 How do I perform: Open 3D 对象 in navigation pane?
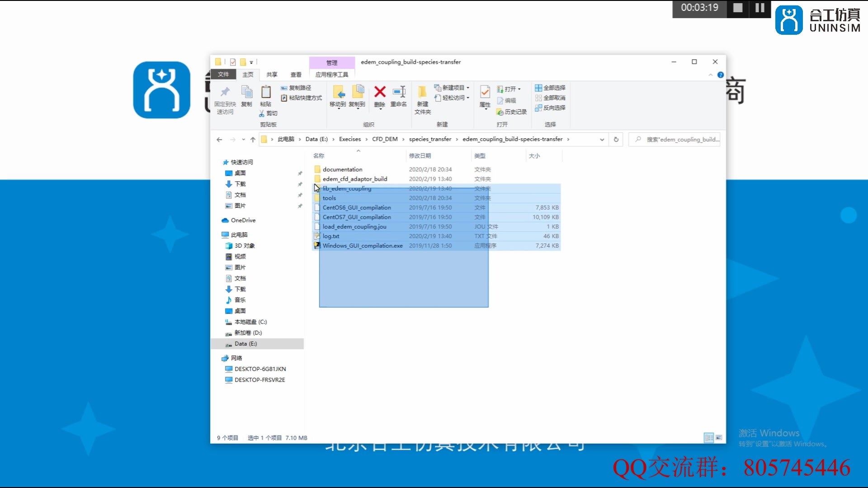pyautogui.click(x=244, y=245)
